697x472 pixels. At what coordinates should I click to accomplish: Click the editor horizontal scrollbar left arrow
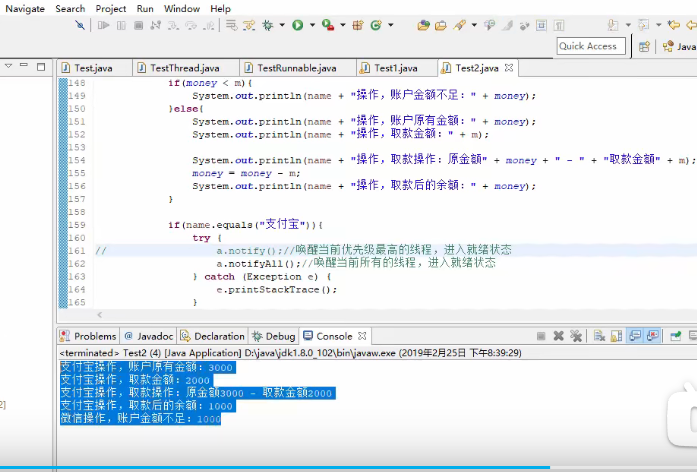pos(100,315)
